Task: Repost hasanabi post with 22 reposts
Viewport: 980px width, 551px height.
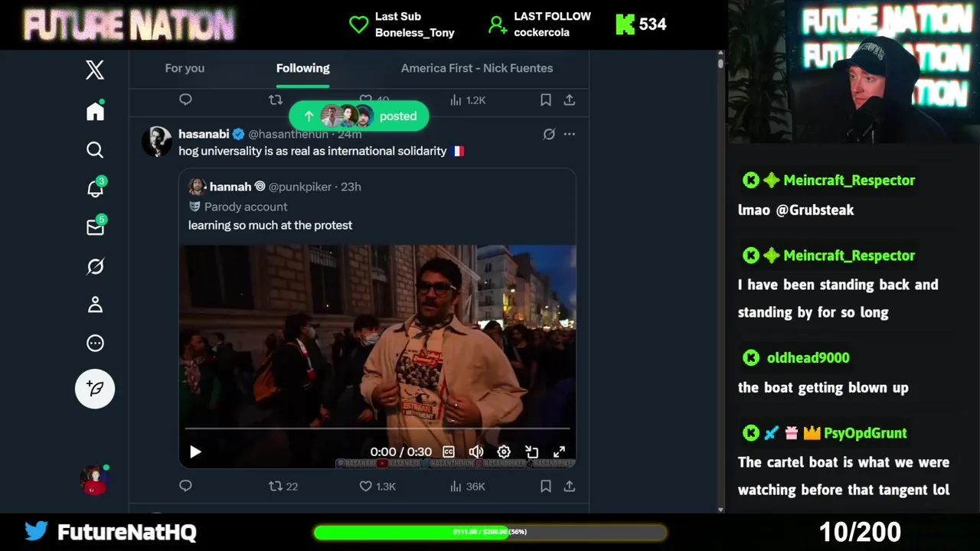Action: pyautogui.click(x=283, y=486)
